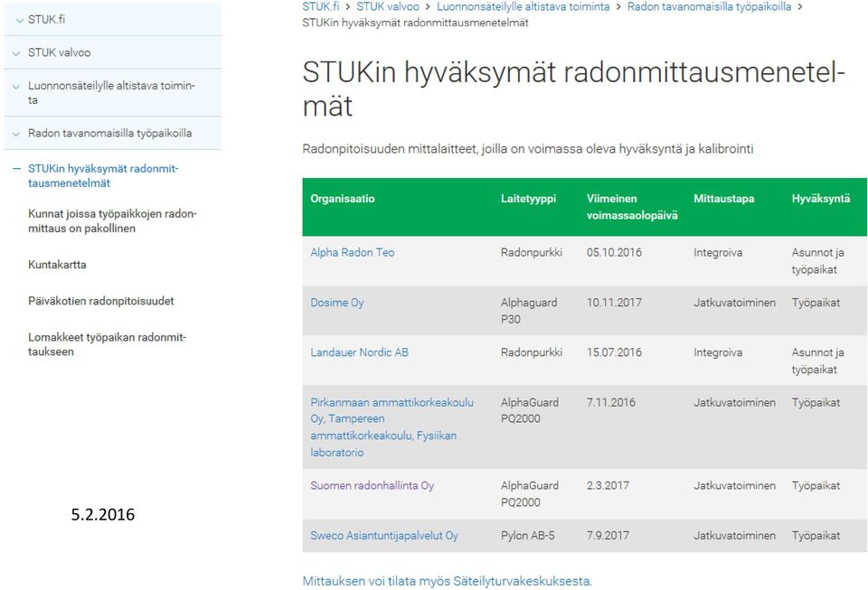
Task: Open the Alpha Radon Teo organization link
Action: [353, 253]
